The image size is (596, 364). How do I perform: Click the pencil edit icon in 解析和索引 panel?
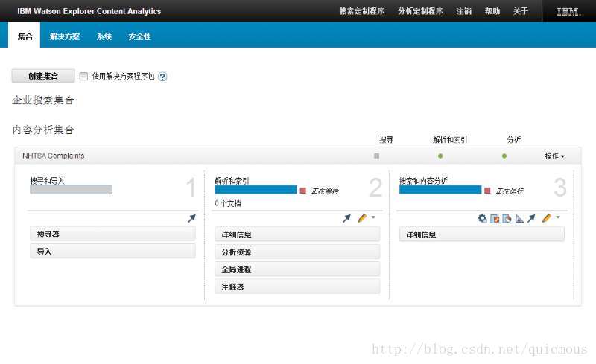pyautogui.click(x=362, y=217)
